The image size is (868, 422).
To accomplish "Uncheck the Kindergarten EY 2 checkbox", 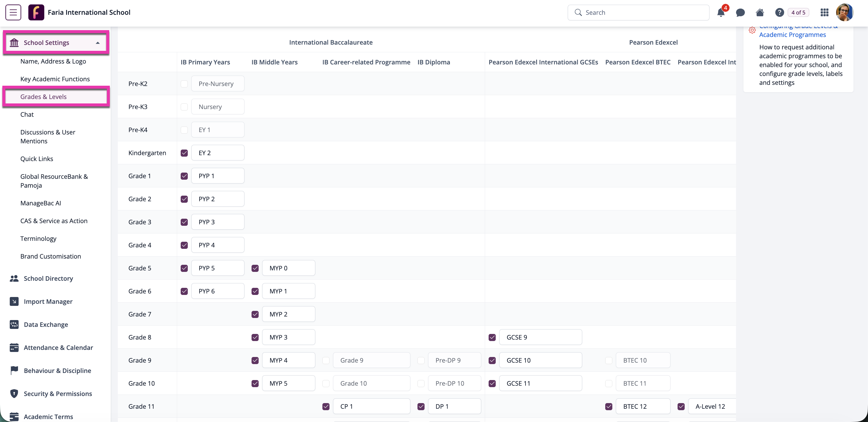I will coord(184,153).
